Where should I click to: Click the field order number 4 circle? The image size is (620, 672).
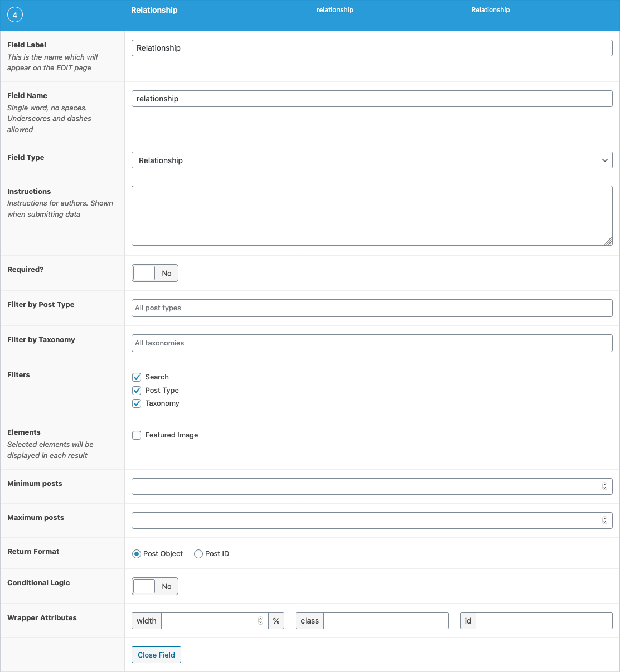15,15
